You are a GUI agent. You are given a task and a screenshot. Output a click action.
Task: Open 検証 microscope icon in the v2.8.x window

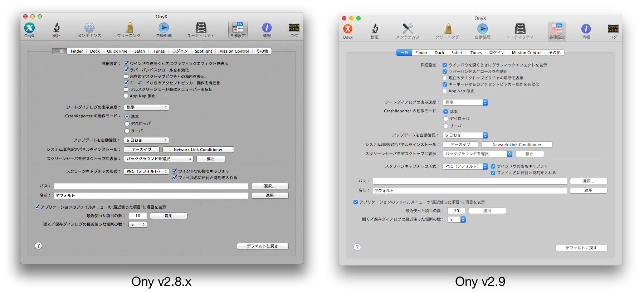click(x=56, y=28)
